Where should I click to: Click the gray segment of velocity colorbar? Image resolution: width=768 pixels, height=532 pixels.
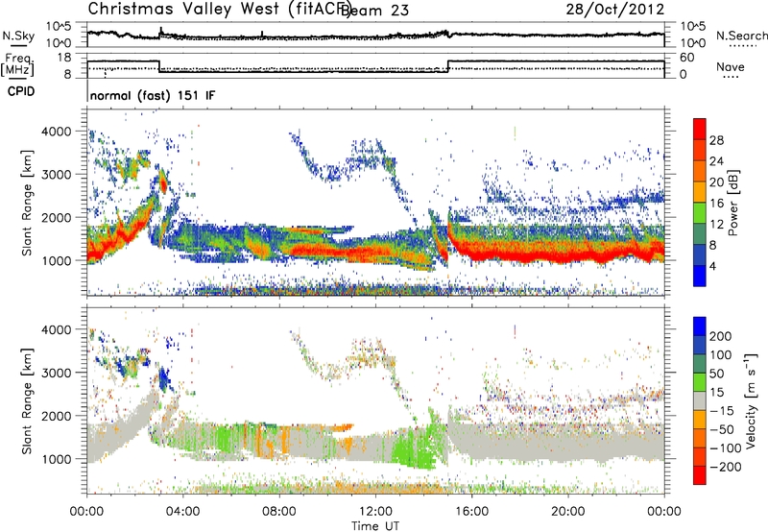click(x=700, y=400)
